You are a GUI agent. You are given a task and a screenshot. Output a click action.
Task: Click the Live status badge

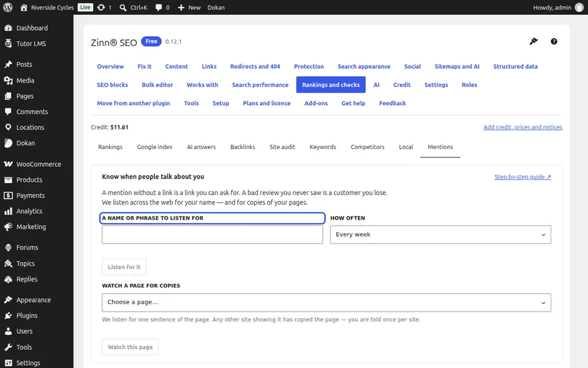click(85, 7)
